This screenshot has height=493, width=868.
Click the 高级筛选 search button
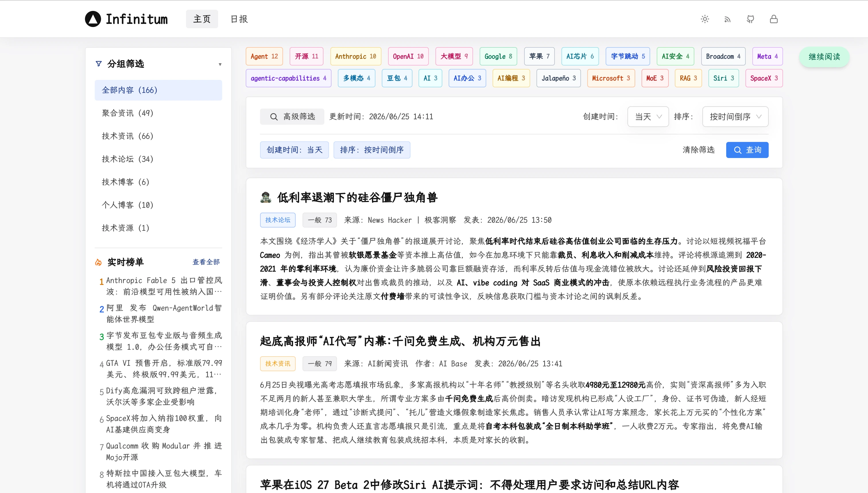tap(292, 116)
